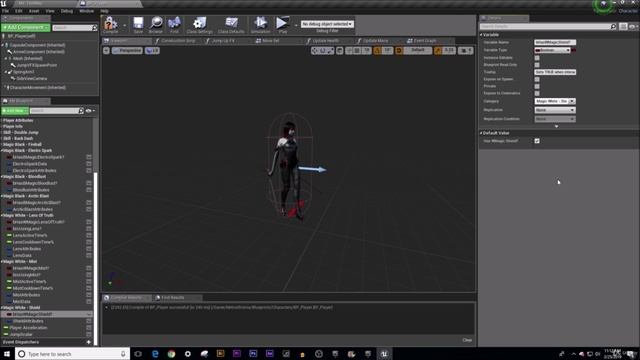Click viewport transform gizmo mode icons
The width and height of the screenshot is (640, 360).
coord(322,51)
